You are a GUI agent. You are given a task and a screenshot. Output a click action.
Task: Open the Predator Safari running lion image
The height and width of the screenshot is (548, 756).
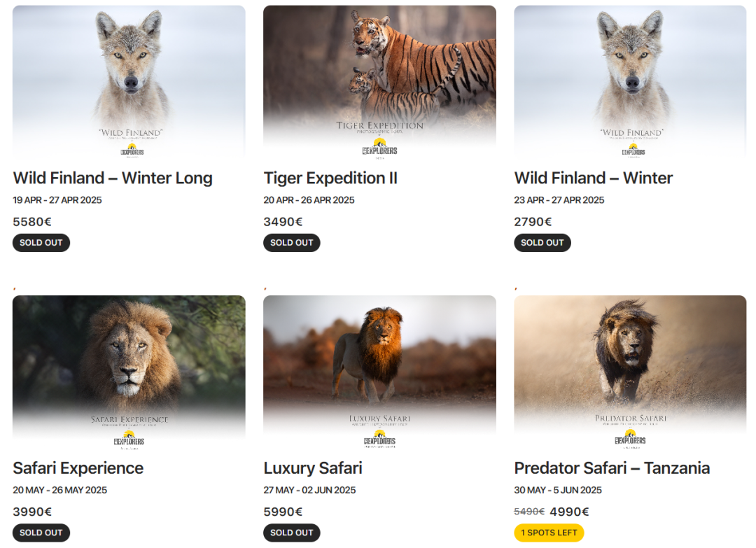point(630,372)
